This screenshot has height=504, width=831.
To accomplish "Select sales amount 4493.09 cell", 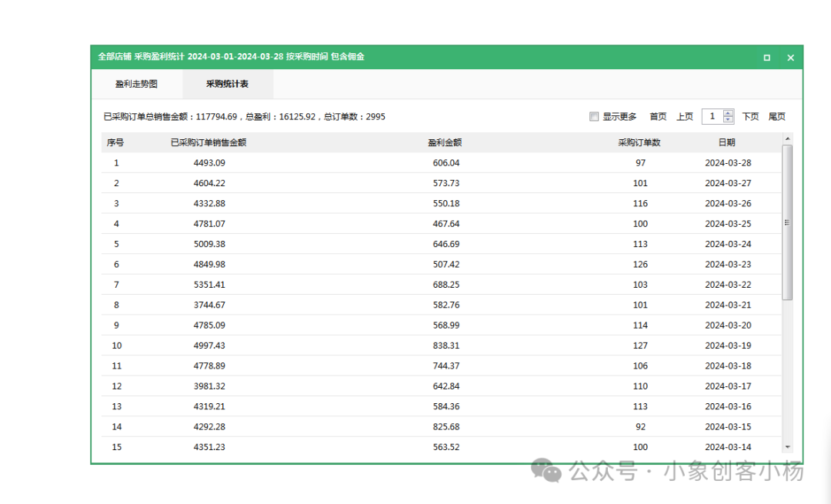I will (x=209, y=163).
